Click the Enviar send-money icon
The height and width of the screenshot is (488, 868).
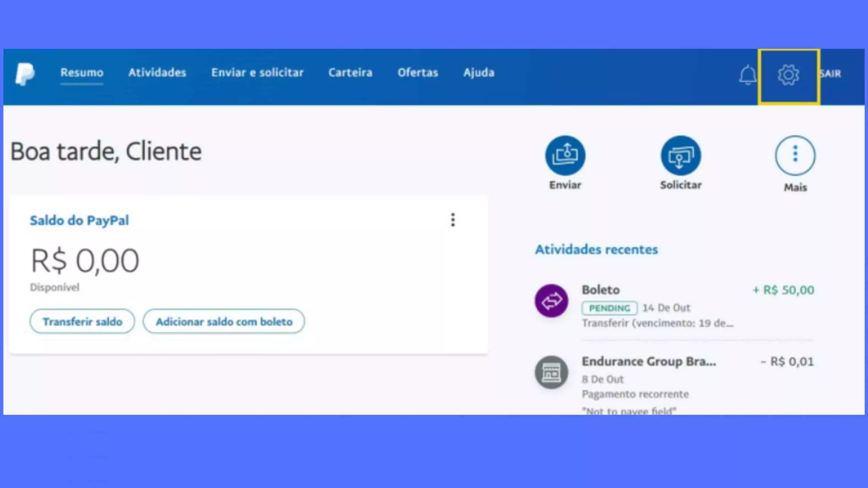565,155
